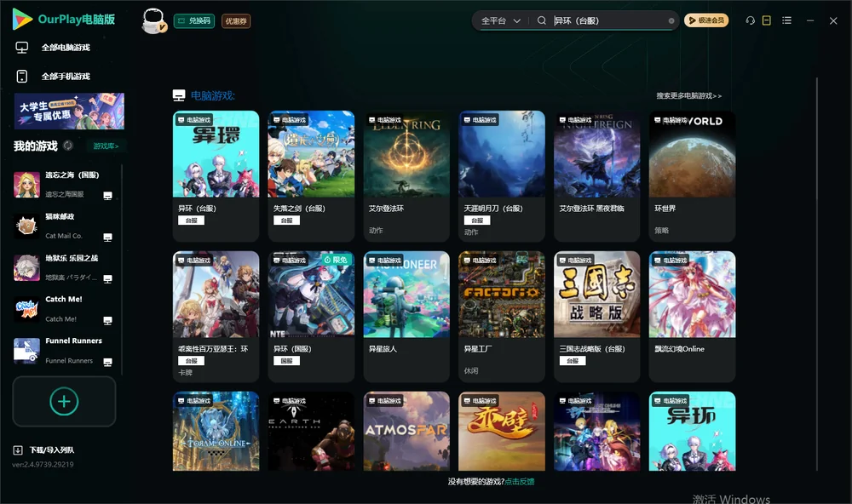Click the search magnifier icon
This screenshot has height=504, width=852.
[x=542, y=20]
